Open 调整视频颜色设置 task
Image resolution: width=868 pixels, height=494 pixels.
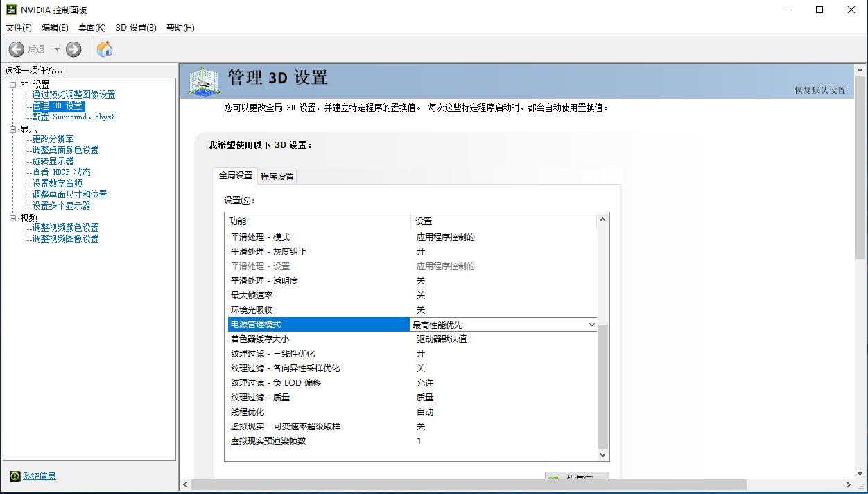click(x=65, y=228)
